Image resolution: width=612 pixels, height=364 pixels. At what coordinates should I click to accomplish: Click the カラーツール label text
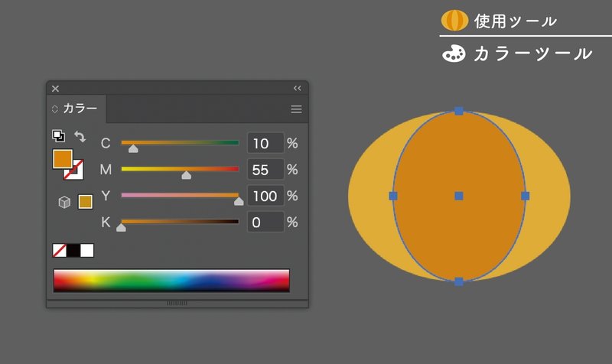click(533, 54)
